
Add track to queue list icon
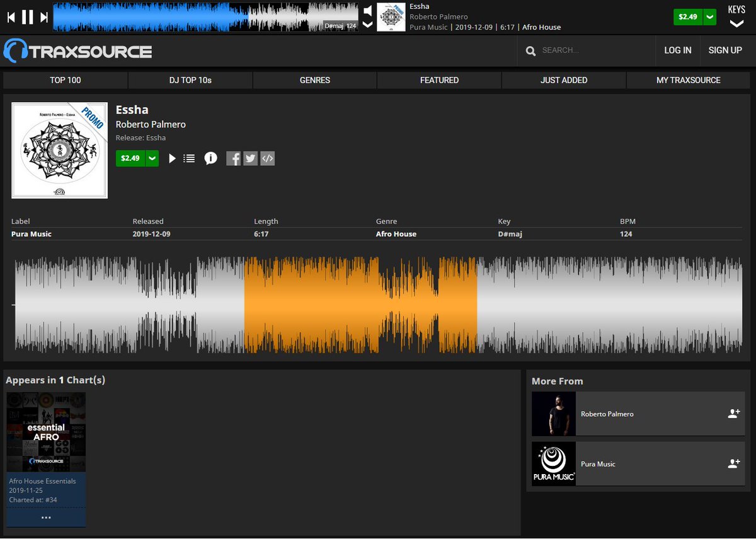coord(189,158)
